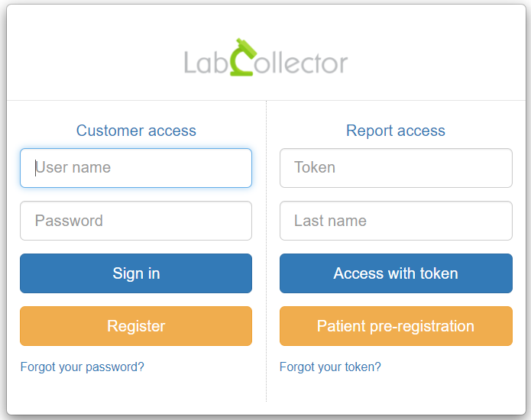Activate the Last name text box

click(x=396, y=221)
